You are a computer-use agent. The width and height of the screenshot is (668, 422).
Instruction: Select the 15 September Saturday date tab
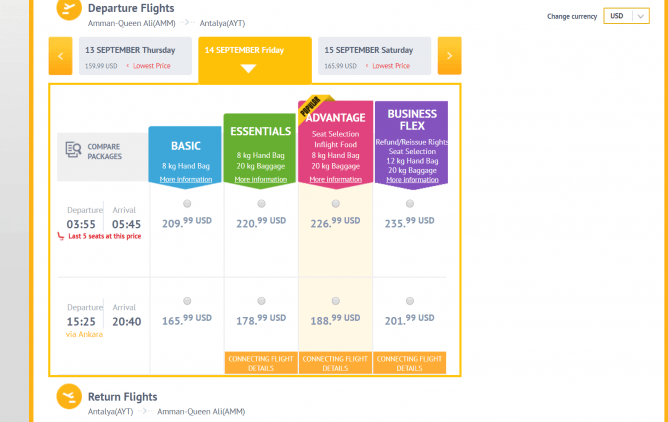tap(374, 56)
